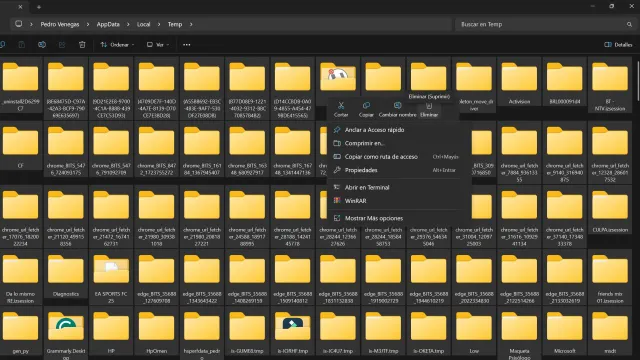This screenshot has height=360, width=640.
Task: Navigate to Local breadcrumb
Action: tap(143, 24)
